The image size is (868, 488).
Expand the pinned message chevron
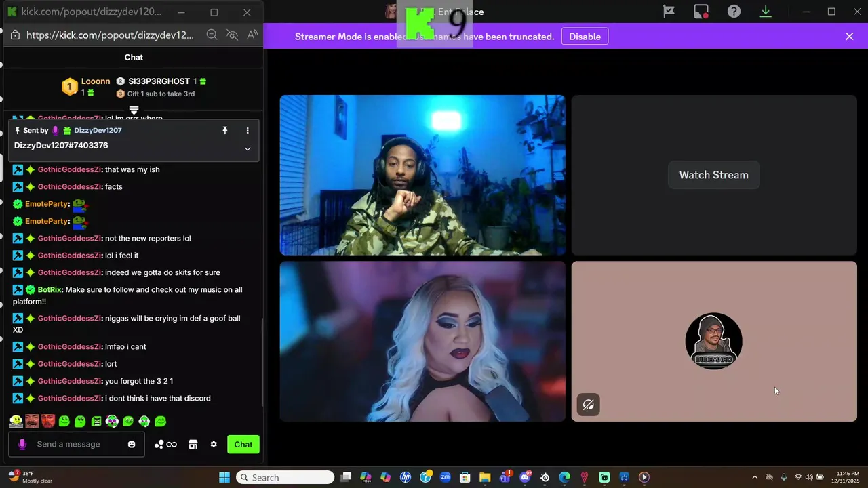pyautogui.click(x=248, y=149)
